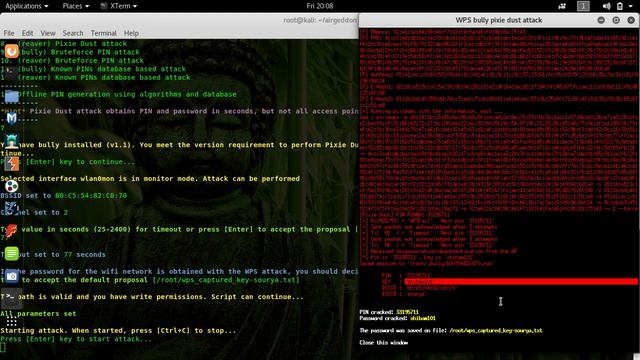
Task: Click '(reaver) Bruteforce PIN attack' option line
Action: click(x=80, y=60)
